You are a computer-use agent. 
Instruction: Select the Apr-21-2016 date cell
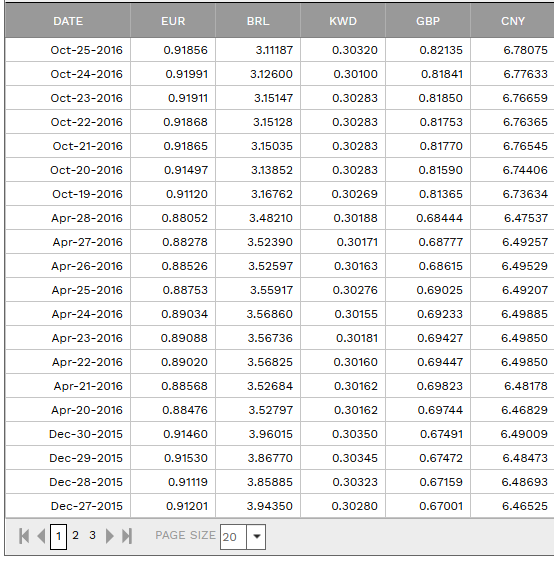68,385
